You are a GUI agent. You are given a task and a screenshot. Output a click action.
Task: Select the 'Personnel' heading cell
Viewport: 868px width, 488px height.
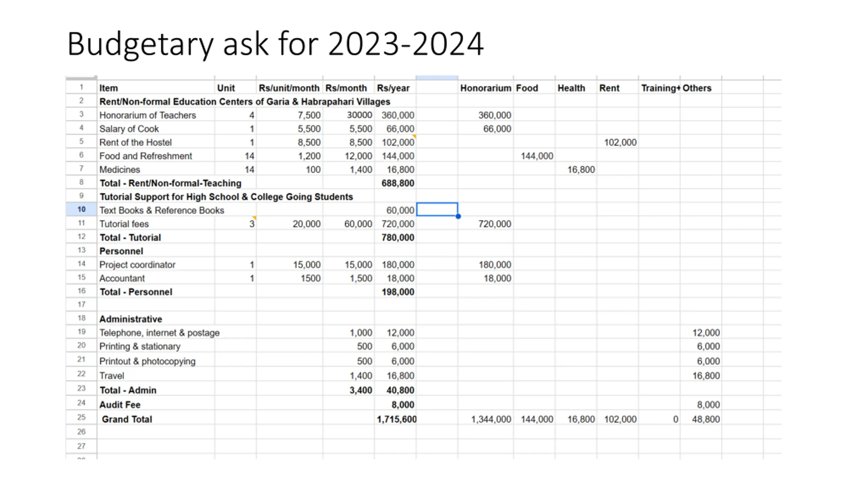click(156, 251)
